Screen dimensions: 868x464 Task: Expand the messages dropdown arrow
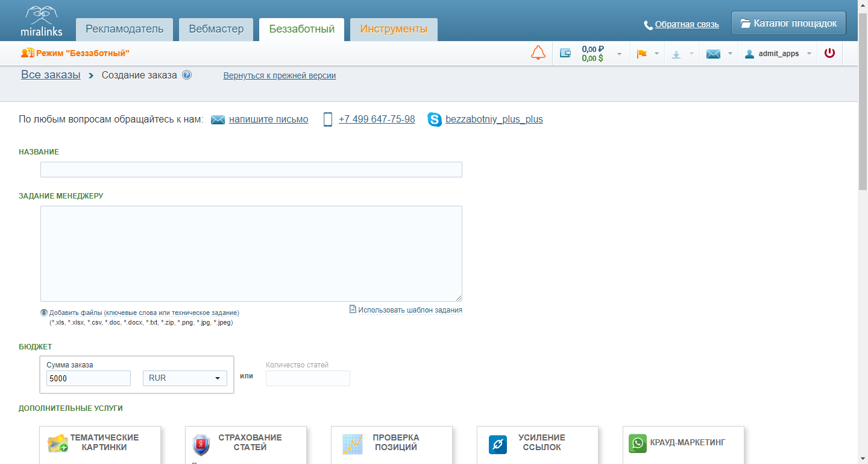click(730, 54)
